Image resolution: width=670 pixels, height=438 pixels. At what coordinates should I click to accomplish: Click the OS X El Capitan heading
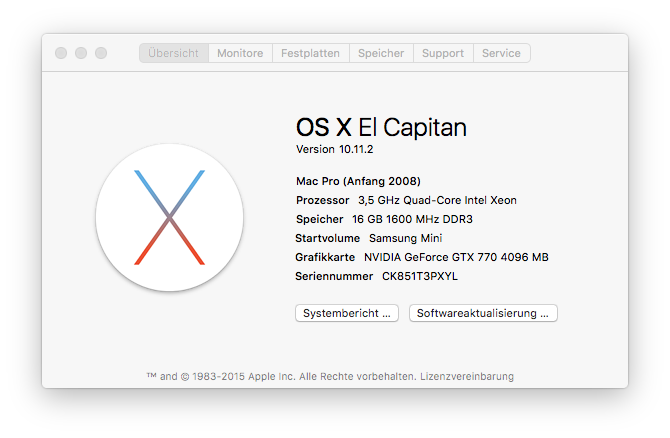click(x=381, y=127)
